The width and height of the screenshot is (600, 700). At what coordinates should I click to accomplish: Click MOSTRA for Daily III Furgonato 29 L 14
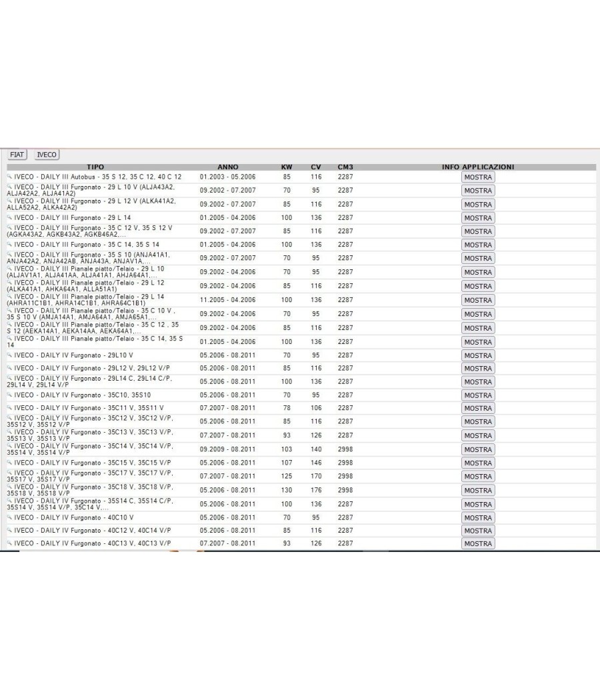[x=478, y=218]
